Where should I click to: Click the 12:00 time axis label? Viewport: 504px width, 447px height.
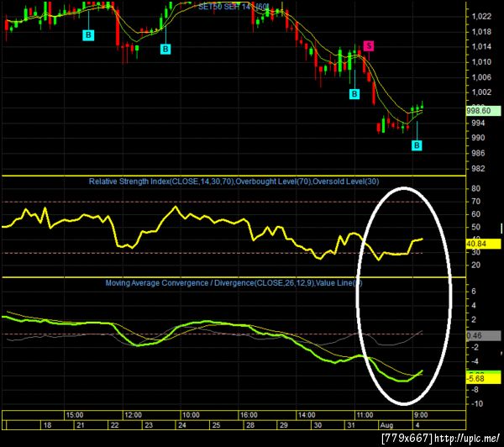pyautogui.click(x=133, y=415)
